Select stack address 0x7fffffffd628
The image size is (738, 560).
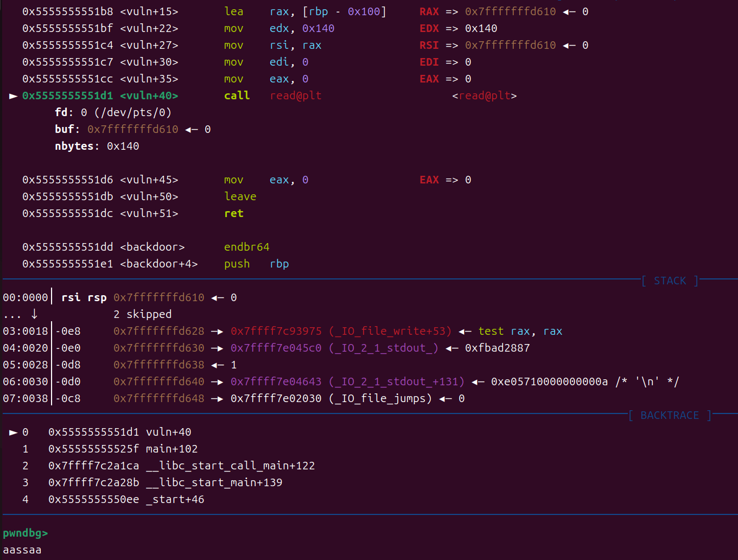point(158,331)
